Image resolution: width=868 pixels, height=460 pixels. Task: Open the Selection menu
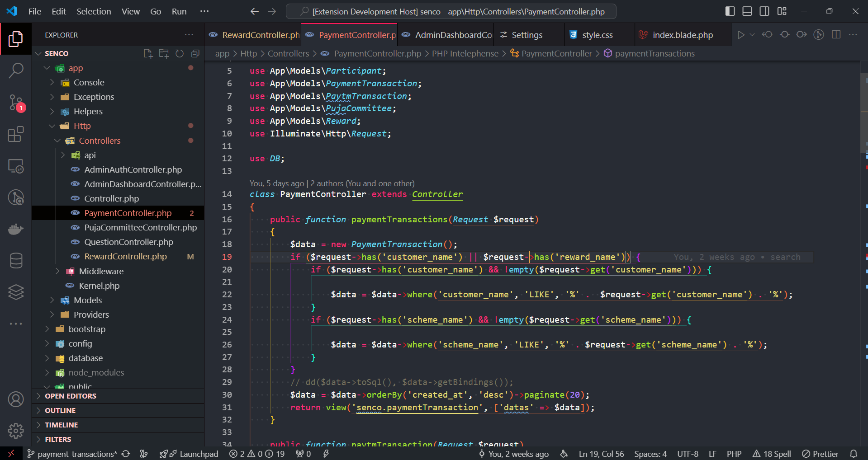94,11
